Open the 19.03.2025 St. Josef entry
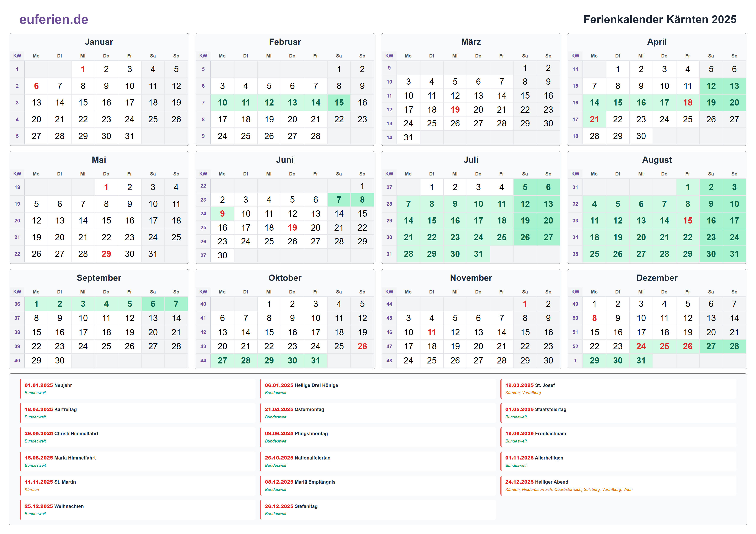756x534 pixels. [618, 389]
